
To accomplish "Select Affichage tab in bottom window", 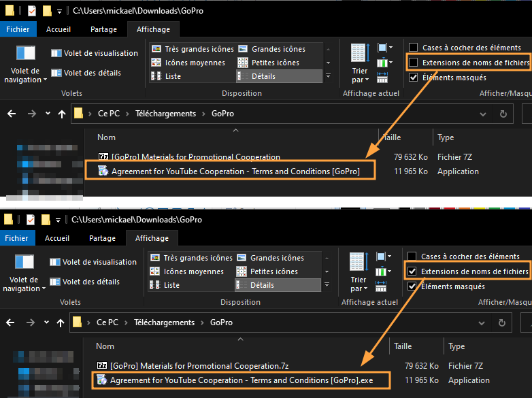I will [152, 239].
